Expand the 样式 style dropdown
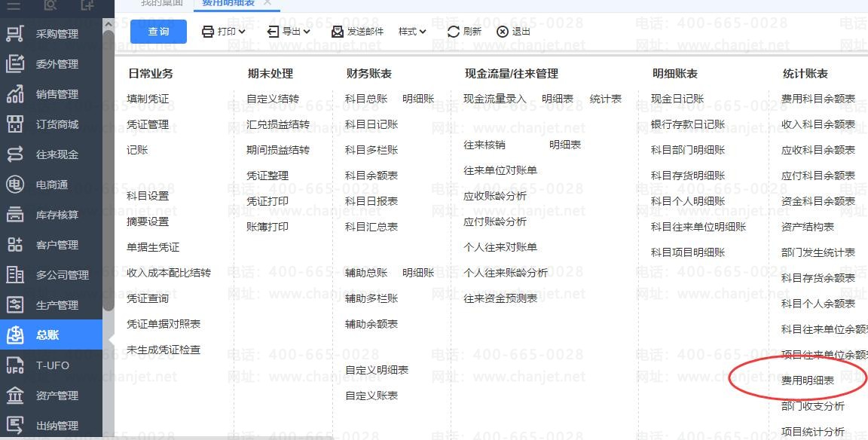The height and width of the screenshot is (440, 868). pyautogui.click(x=412, y=32)
